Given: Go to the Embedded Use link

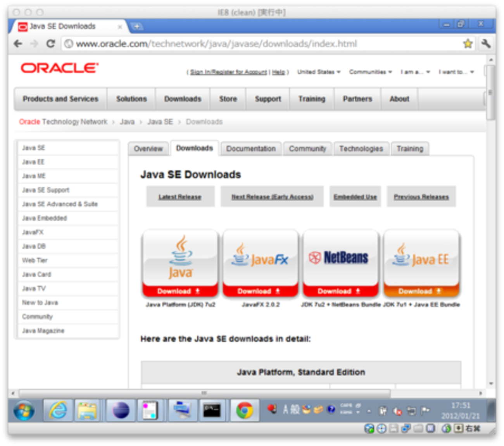Looking at the screenshot, I should pyautogui.click(x=355, y=197).
